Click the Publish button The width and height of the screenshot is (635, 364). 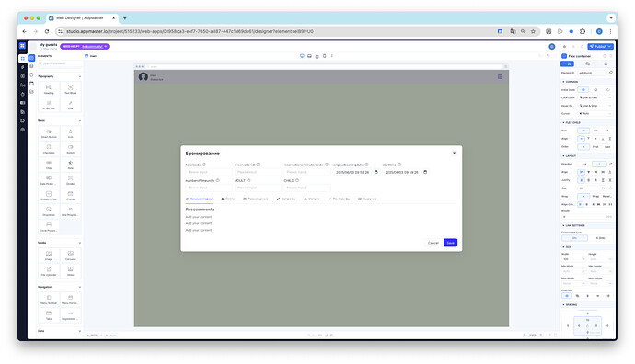[x=601, y=47]
